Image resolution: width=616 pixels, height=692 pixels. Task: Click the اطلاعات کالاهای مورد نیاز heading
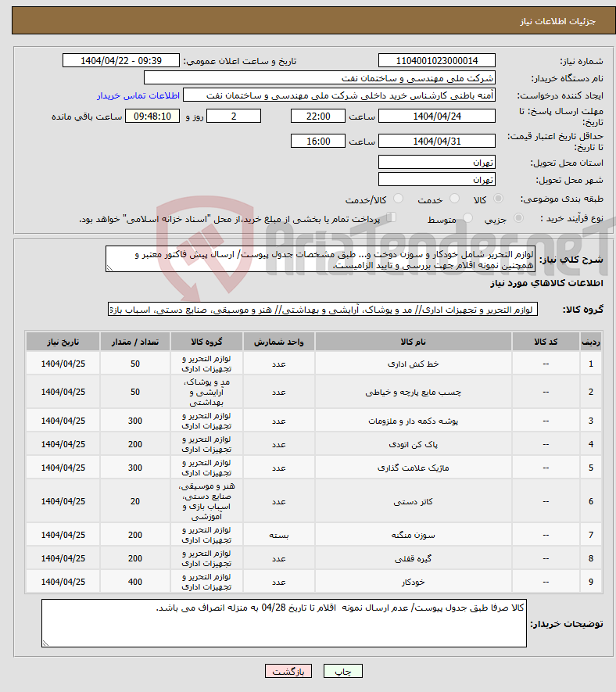[x=546, y=283]
